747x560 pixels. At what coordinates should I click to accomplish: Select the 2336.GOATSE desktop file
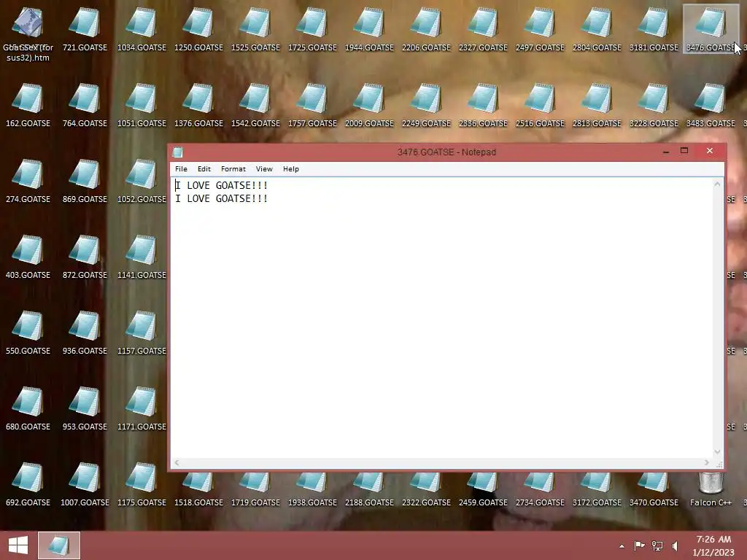(x=483, y=105)
